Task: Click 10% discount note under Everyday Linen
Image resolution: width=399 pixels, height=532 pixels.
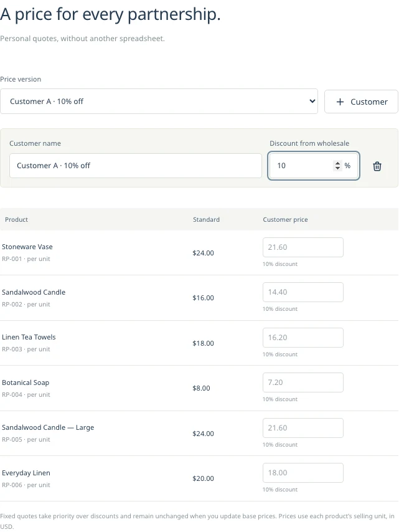Action: click(x=280, y=489)
